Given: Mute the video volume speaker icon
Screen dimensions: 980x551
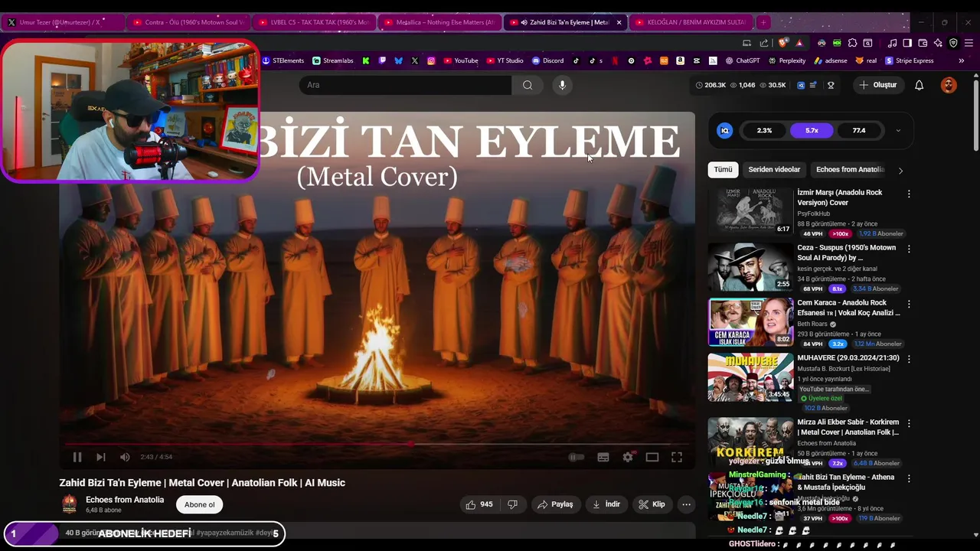Looking at the screenshot, I should coord(125,457).
